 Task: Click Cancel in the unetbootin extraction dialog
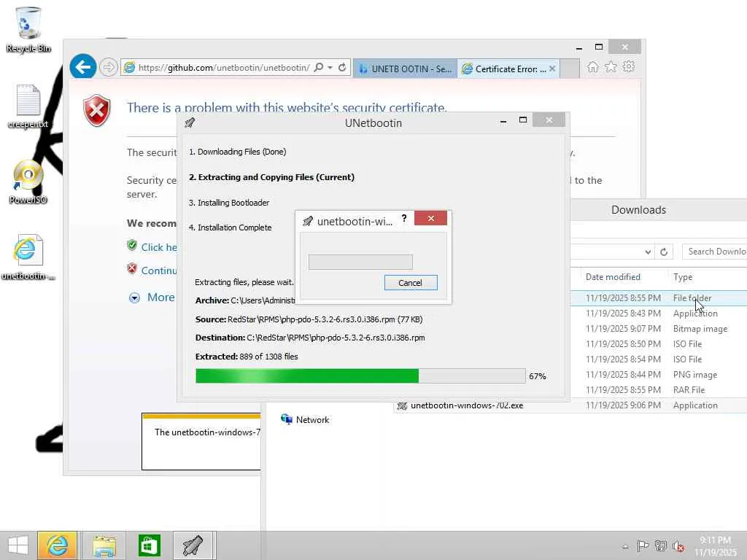point(411,282)
